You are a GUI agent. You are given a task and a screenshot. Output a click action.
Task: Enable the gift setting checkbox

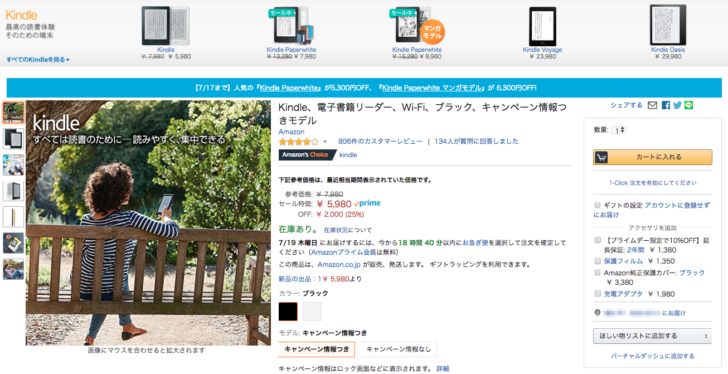coord(598,205)
